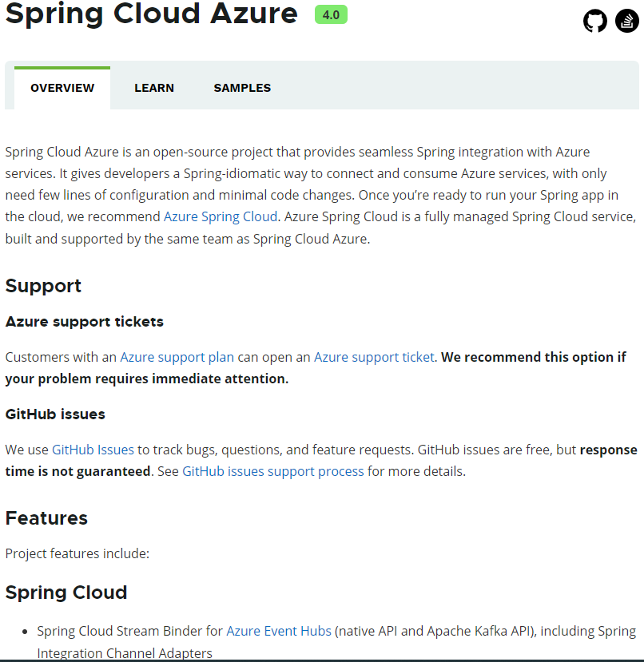Click the GitHub issues subheading

tap(55, 414)
